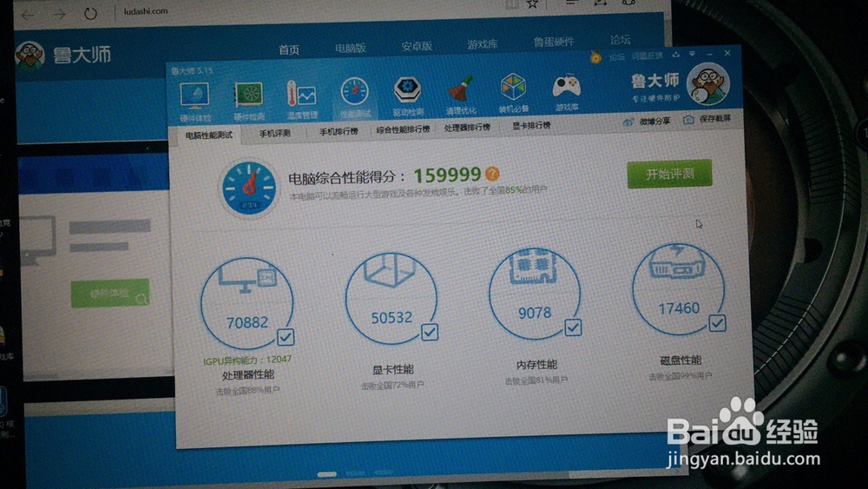Switch to the 手机评测 tab
Image resolution: width=868 pixels, height=489 pixels.
click(x=274, y=133)
